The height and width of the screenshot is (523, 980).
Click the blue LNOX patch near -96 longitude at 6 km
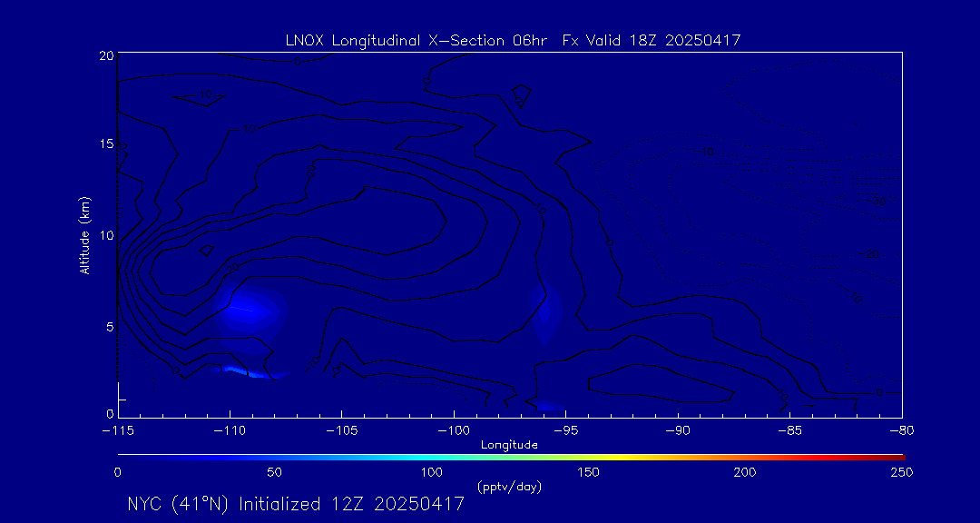point(545,311)
